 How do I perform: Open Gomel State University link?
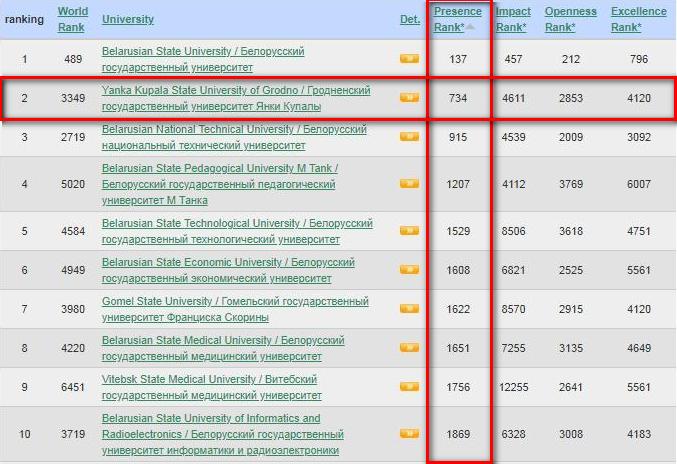[x=235, y=309]
